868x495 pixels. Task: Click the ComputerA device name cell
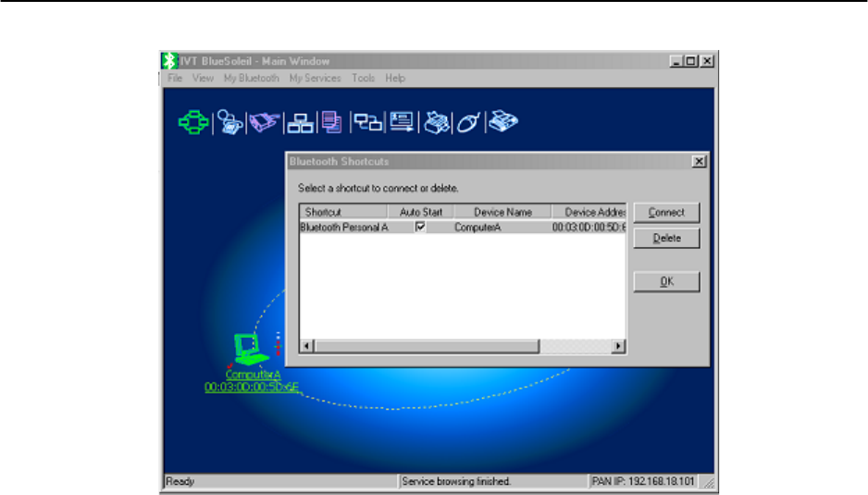[477, 227]
